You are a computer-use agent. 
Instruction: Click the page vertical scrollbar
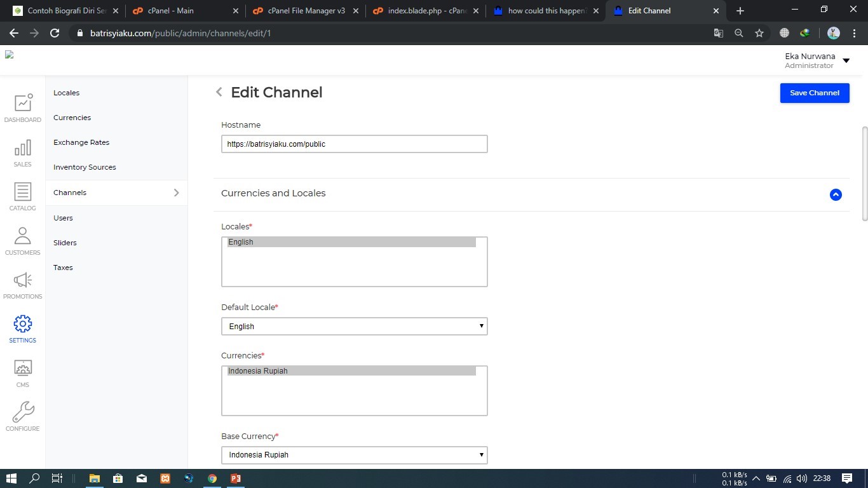point(864,173)
